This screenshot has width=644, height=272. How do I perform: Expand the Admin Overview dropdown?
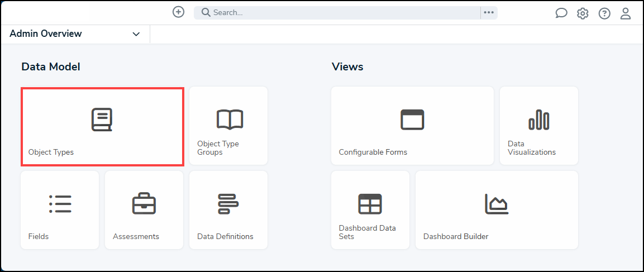point(136,34)
